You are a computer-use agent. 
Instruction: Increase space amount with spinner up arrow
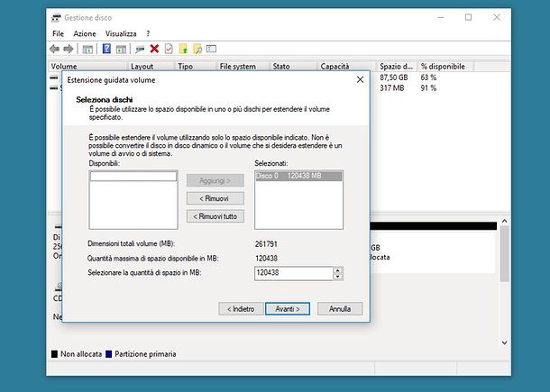(x=337, y=270)
